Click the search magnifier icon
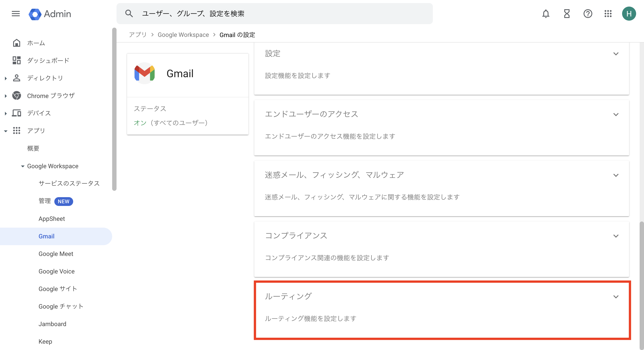Image resolution: width=644 pixels, height=350 pixels. pos(129,14)
